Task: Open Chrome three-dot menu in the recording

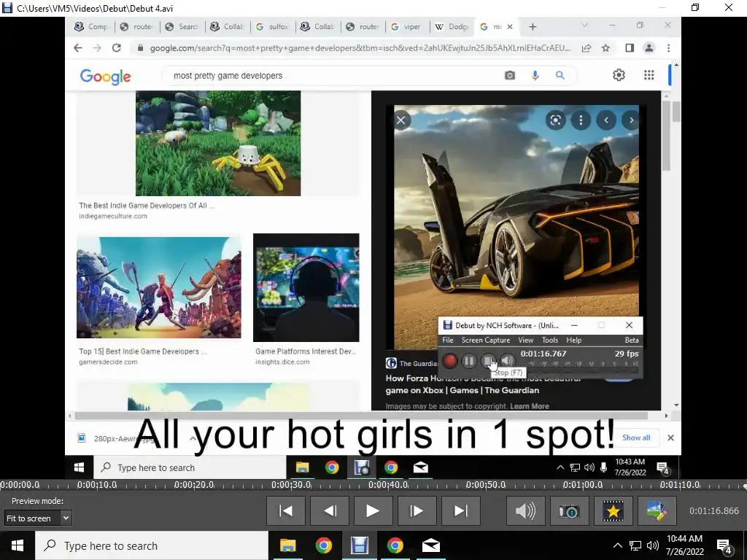Action: [x=668, y=47]
